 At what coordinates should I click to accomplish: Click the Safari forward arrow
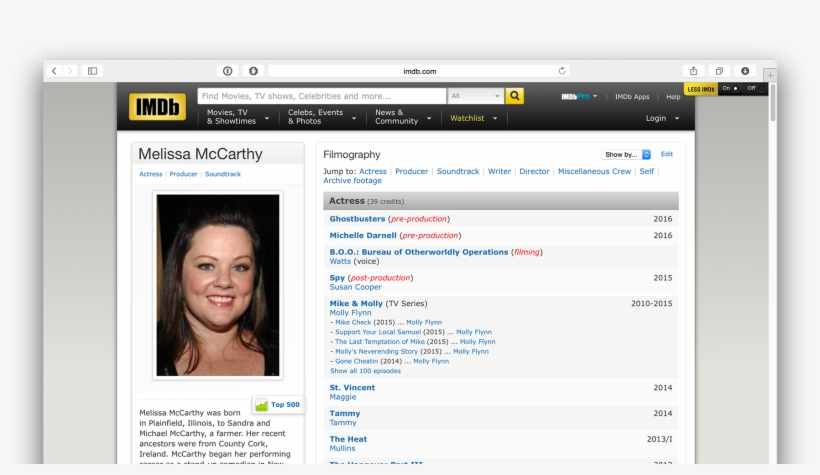pyautogui.click(x=69, y=71)
